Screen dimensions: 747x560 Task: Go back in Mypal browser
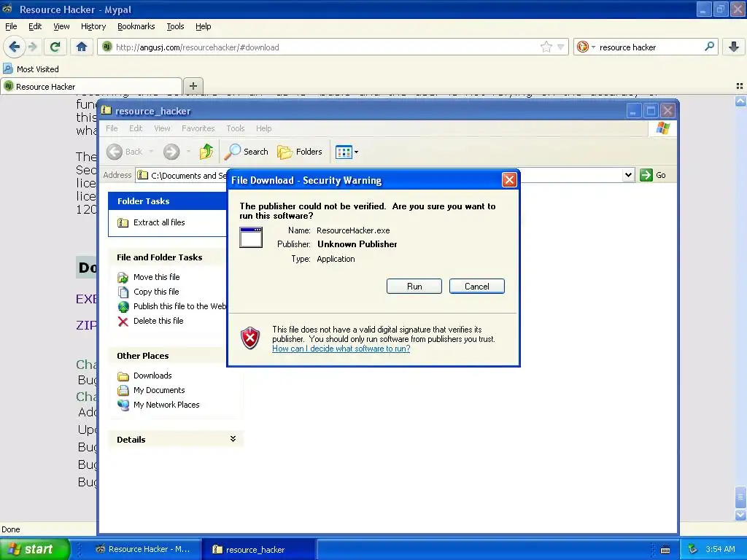15,47
